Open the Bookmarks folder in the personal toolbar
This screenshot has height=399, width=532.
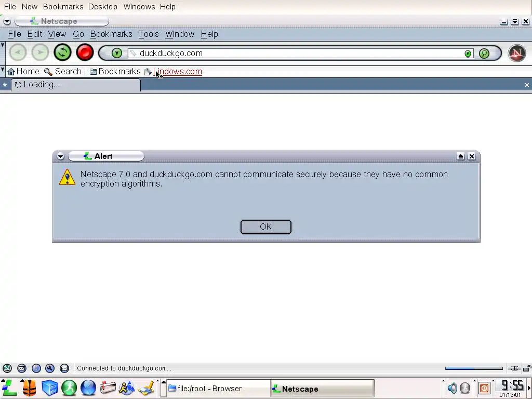point(115,72)
